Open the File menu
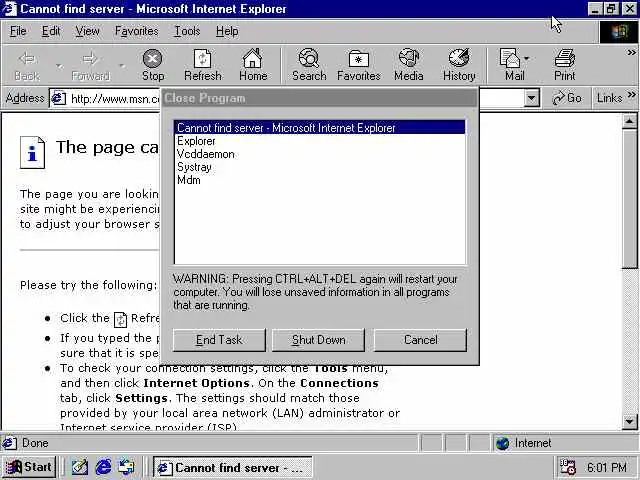Image resolution: width=640 pixels, height=480 pixels. coord(18,31)
